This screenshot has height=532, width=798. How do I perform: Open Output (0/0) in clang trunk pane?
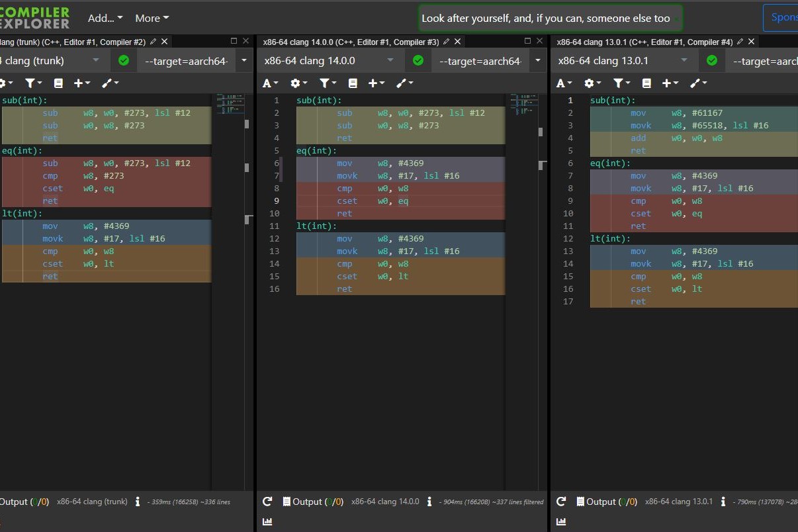click(24, 502)
